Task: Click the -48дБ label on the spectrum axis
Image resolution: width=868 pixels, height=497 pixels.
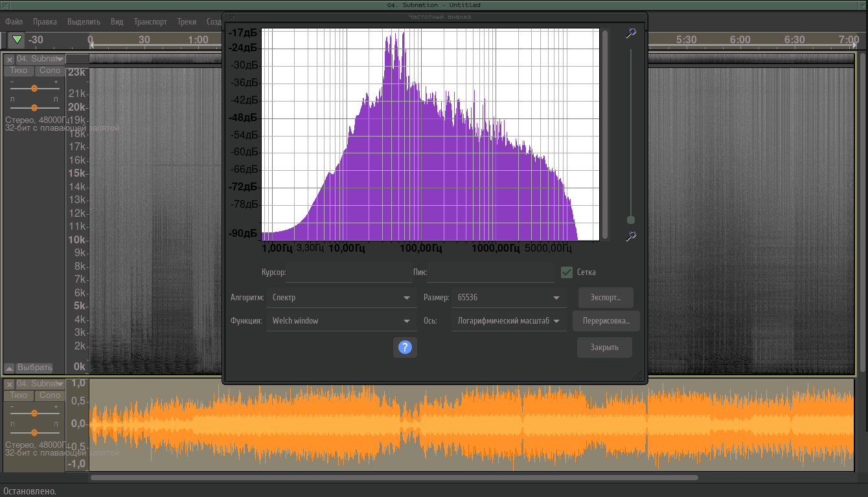Action: click(243, 118)
